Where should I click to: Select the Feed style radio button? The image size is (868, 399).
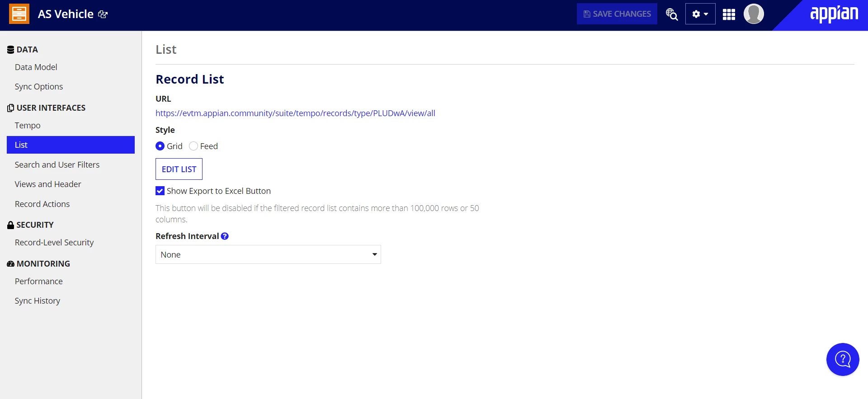tap(193, 146)
